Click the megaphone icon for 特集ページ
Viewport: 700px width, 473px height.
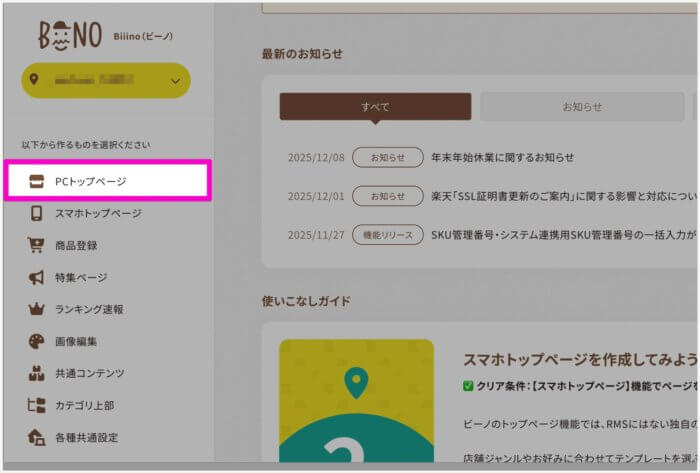coord(36,277)
